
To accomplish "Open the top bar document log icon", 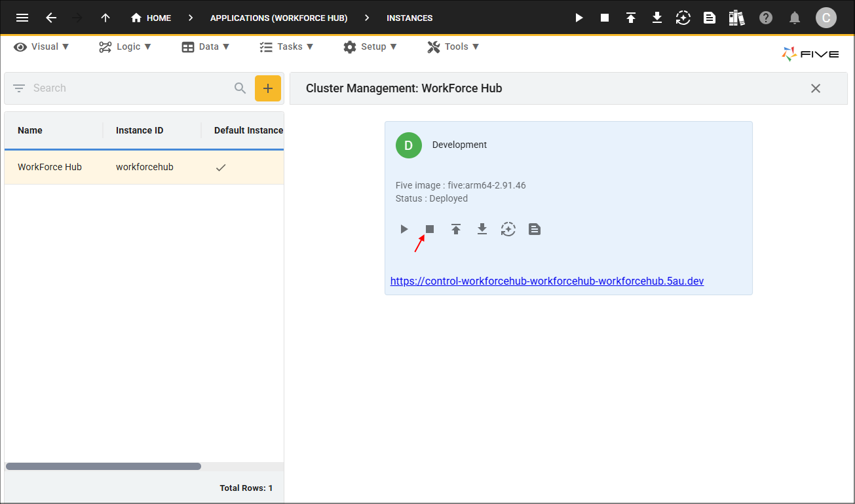I will point(710,18).
